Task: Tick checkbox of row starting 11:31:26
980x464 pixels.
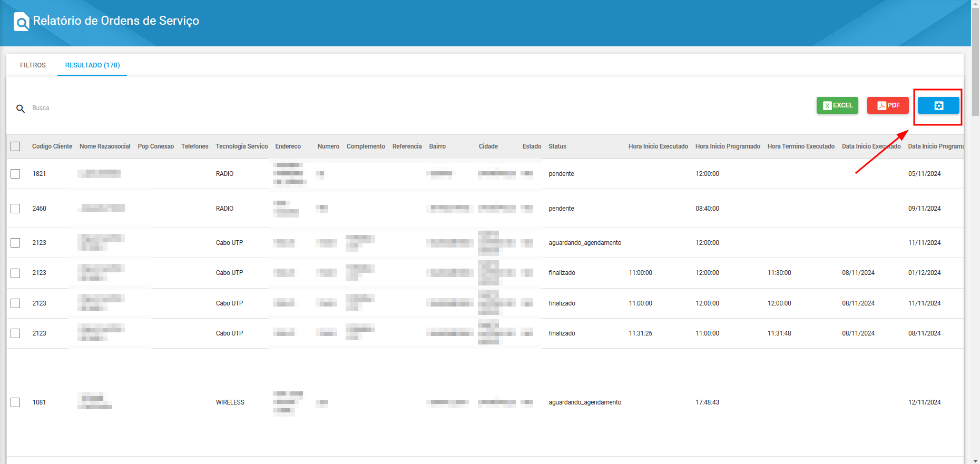Action: pyautogui.click(x=15, y=333)
